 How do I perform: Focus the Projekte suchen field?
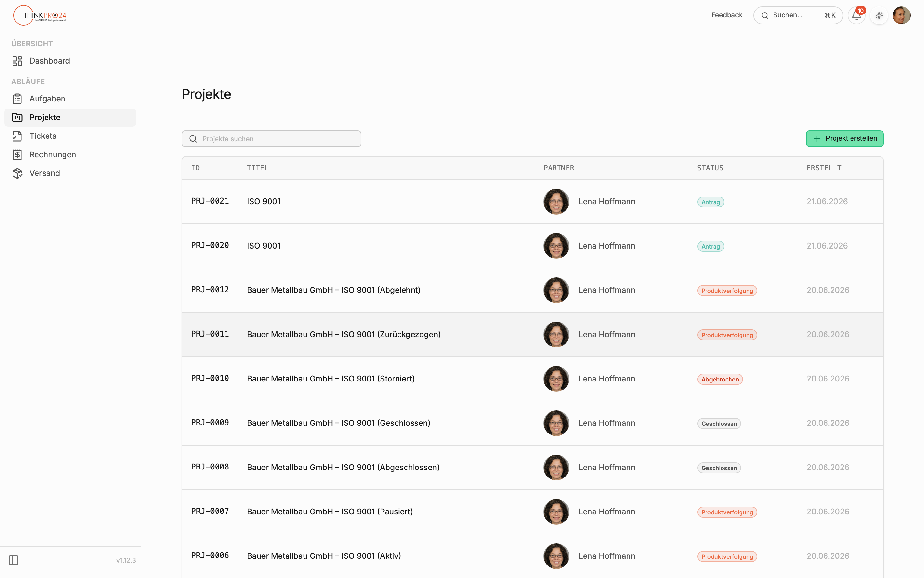tap(271, 139)
